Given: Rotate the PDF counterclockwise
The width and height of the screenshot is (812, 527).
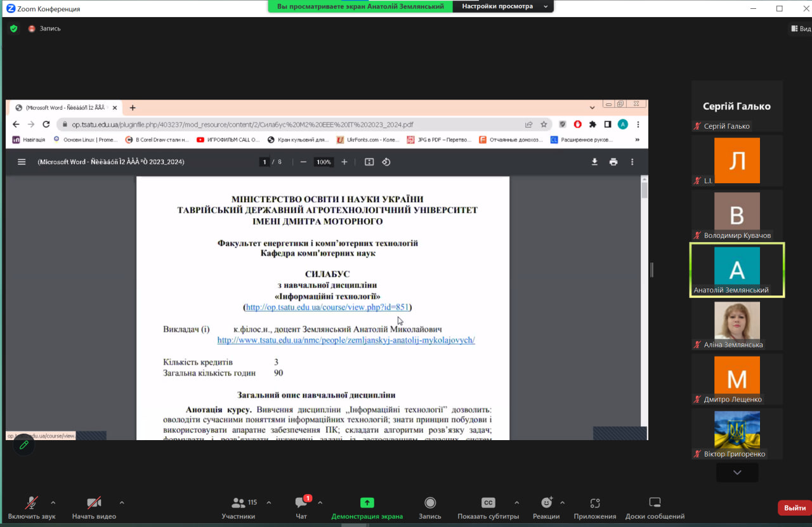Looking at the screenshot, I should click(x=386, y=162).
